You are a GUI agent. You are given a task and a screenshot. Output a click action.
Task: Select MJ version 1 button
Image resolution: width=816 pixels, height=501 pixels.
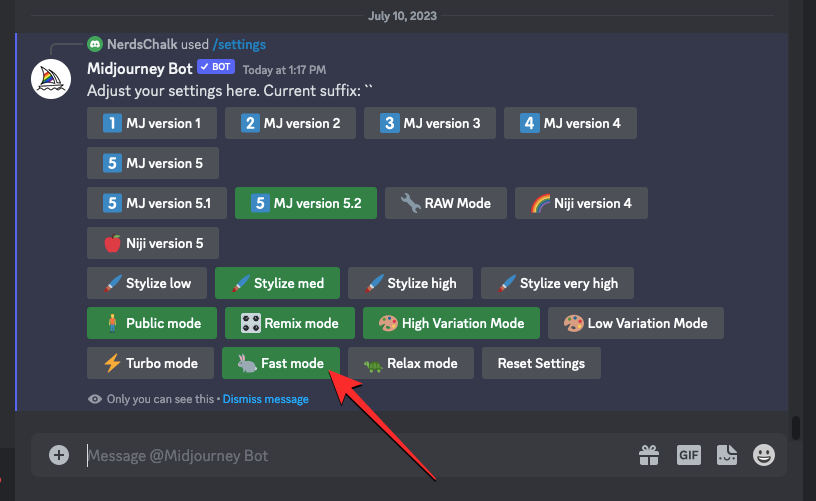pos(151,123)
